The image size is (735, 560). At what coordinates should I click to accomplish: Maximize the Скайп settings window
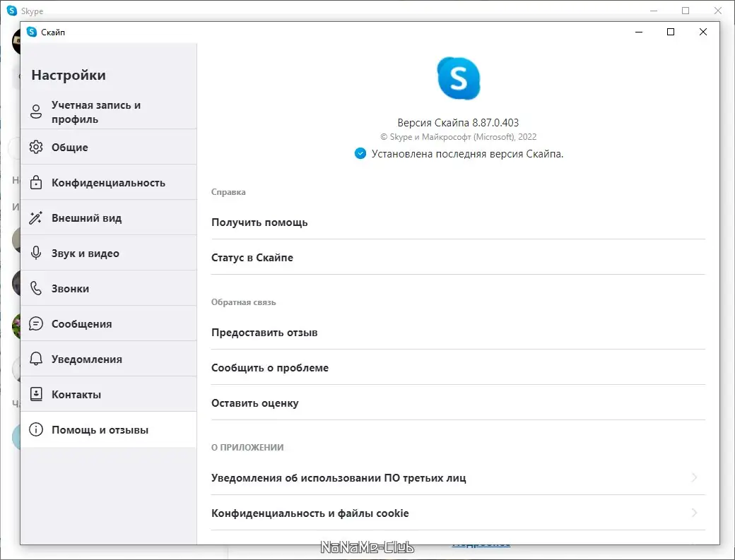670,32
